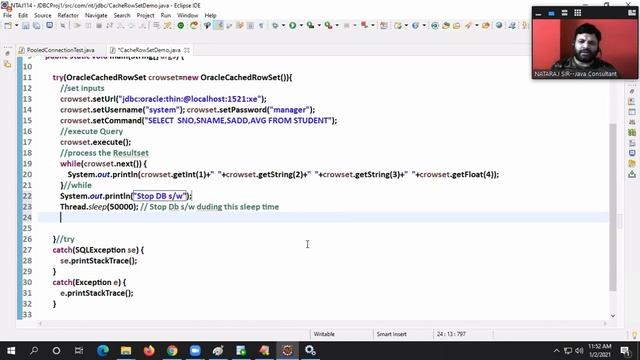The image size is (640, 360).
Task: Open Zoom app from taskbar
Action: 195,351
